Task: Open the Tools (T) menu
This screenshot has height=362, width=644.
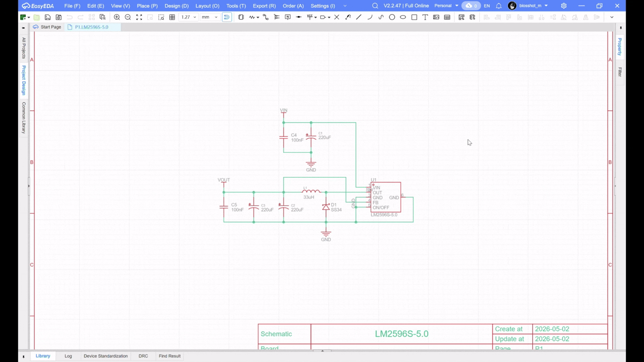Action: pos(236,6)
